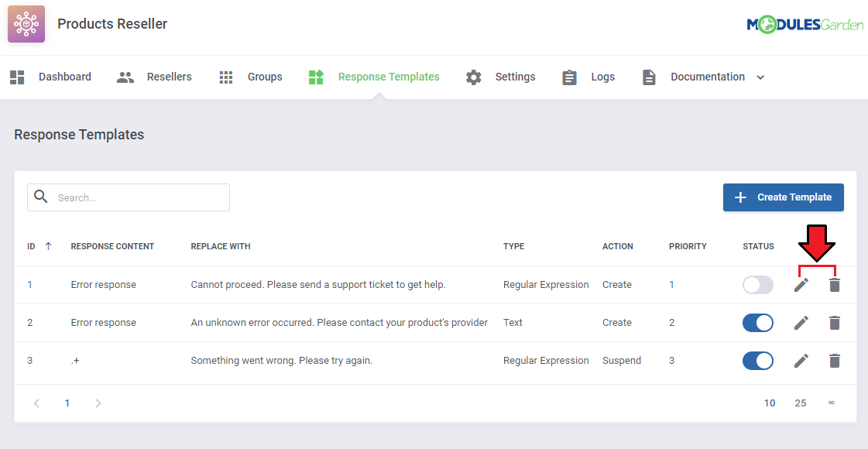
Task: Sort by Status column header
Action: (758, 246)
